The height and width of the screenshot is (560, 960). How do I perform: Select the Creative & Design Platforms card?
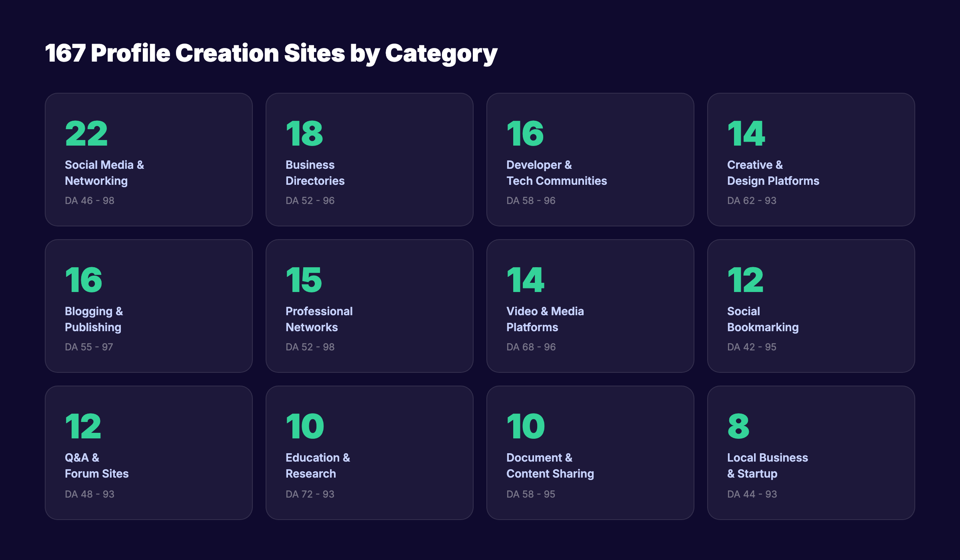pos(811,159)
